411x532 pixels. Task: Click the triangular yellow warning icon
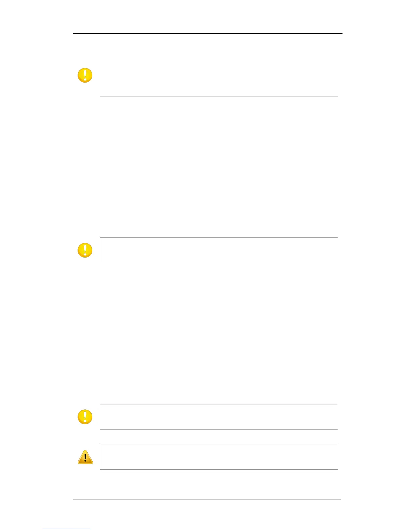click(x=85, y=457)
